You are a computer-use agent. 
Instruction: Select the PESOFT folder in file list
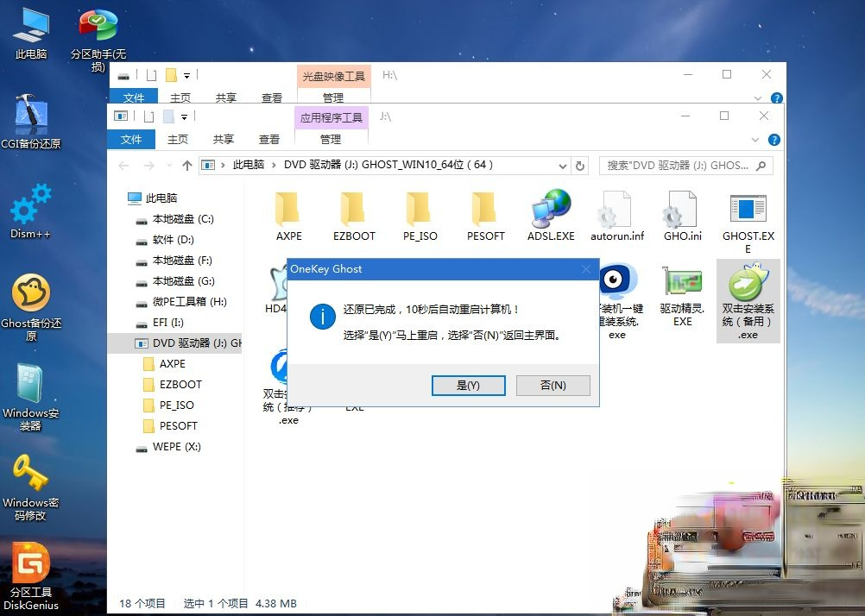click(485, 216)
